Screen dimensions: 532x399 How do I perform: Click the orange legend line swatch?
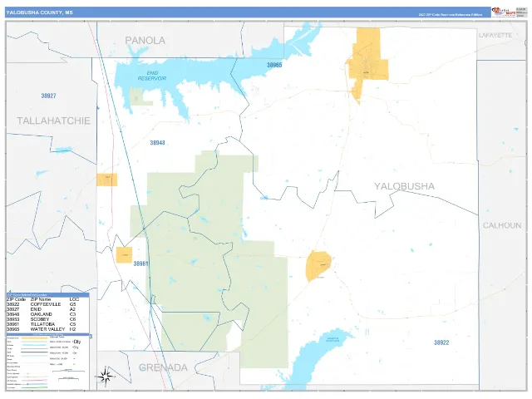(34, 338)
